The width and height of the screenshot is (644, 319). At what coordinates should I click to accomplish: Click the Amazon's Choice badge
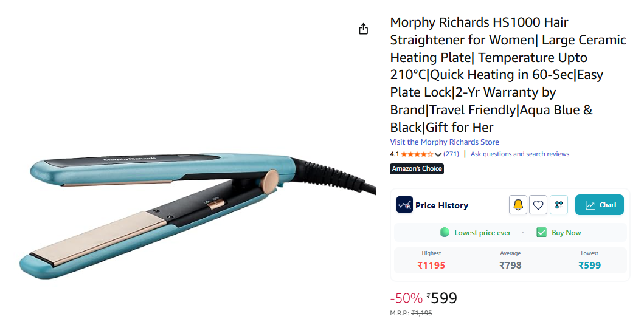click(417, 169)
